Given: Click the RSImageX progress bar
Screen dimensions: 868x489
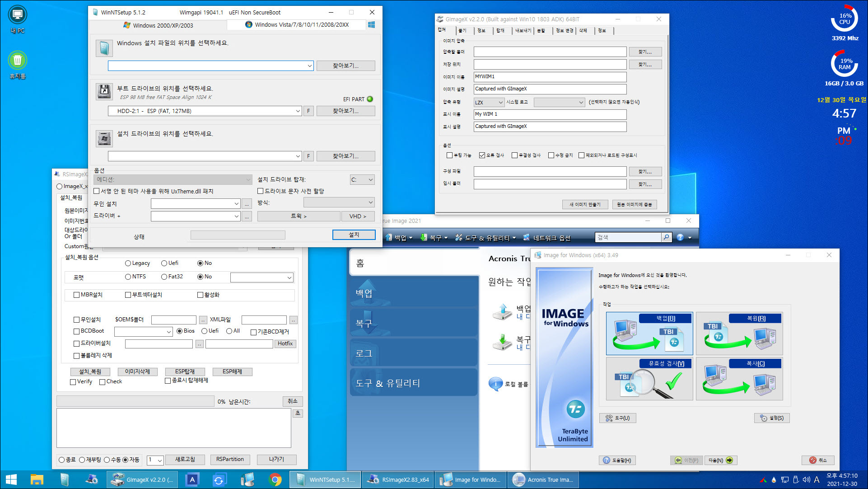Looking at the screenshot, I should [135, 401].
